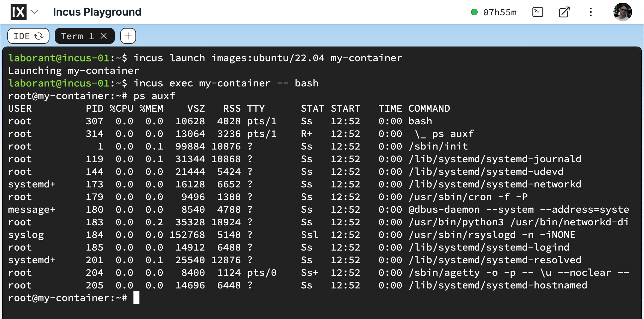Open playground in new window icon
The height and width of the screenshot is (319, 644).
click(564, 12)
